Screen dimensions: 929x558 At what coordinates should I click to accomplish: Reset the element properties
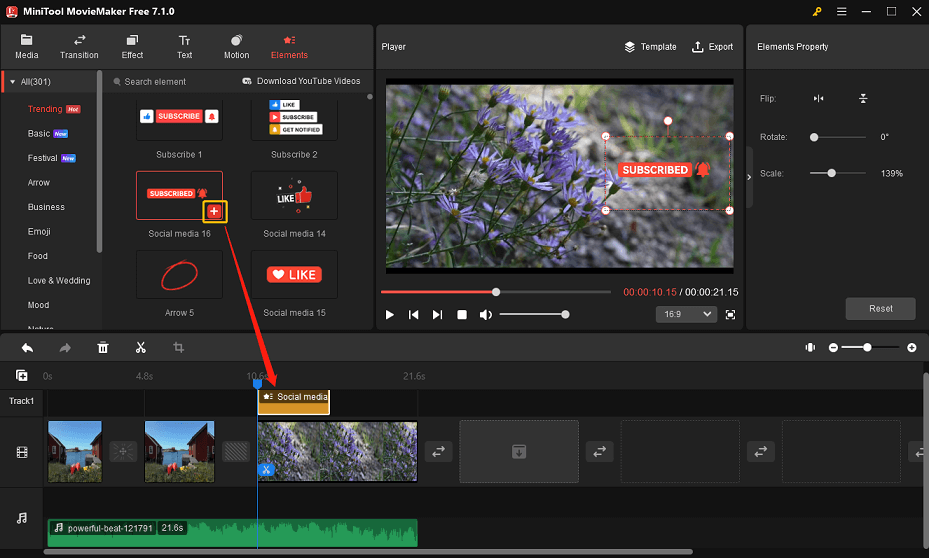880,309
